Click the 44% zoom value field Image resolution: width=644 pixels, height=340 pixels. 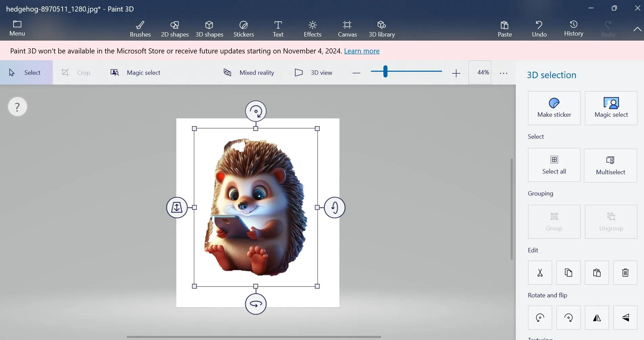(x=480, y=72)
